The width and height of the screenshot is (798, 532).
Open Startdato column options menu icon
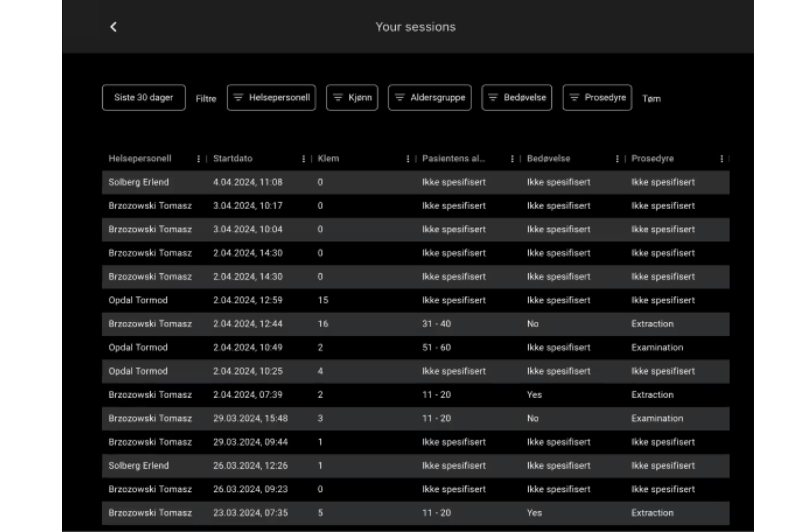pyautogui.click(x=303, y=159)
